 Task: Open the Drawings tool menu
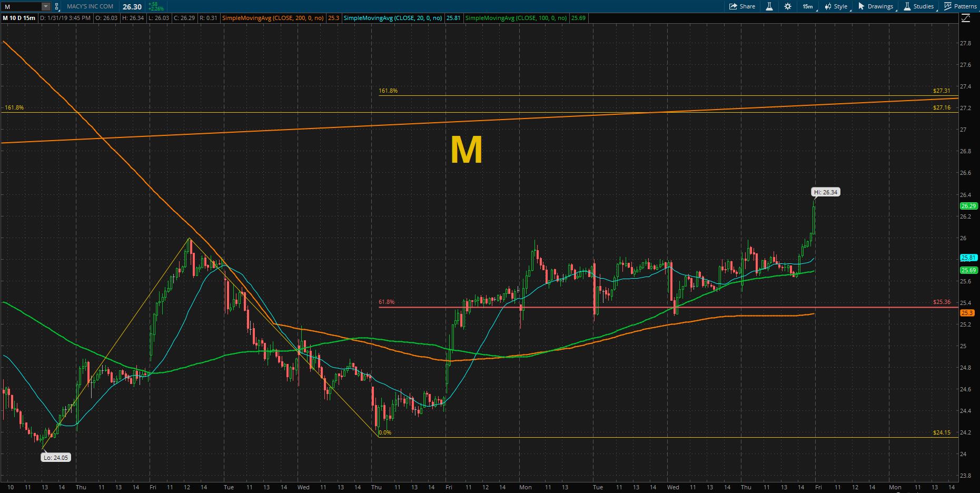coord(875,6)
